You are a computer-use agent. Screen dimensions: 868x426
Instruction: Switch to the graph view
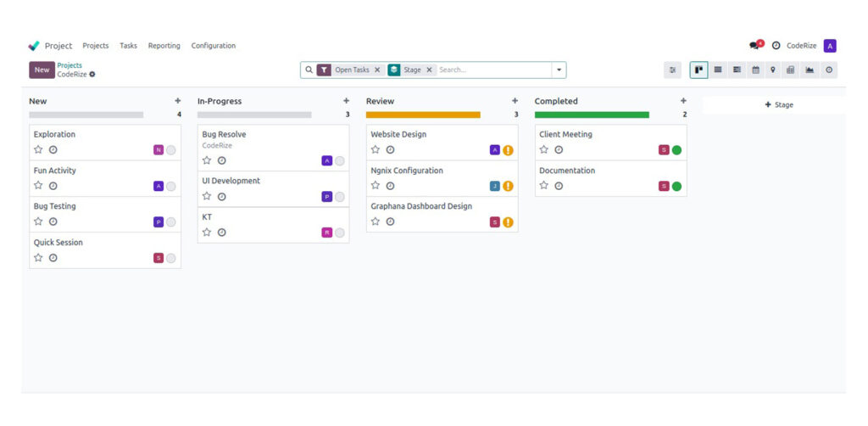click(x=810, y=70)
